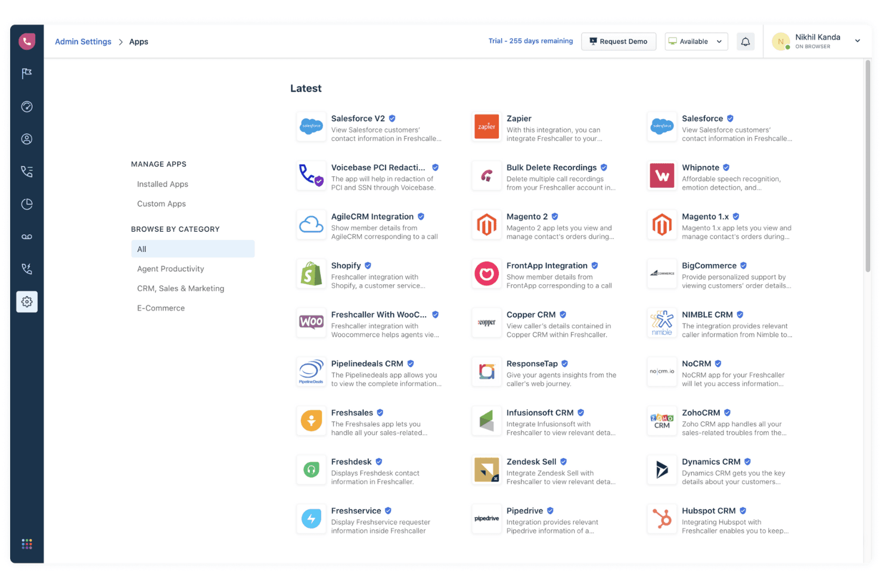Open the ResponseTap app title
This screenshot has width=882, height=588.
[532, 363]
